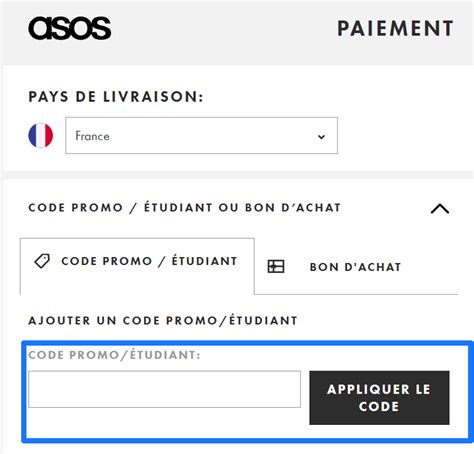Click the Ajouter un code promo/étudiant heading
The height and width of the screenshot is (454, 474).
coord(163,321)
